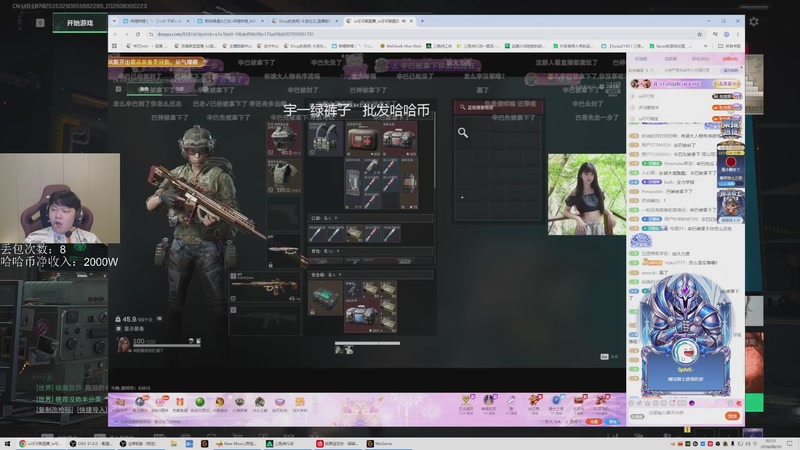Switch to the Drop browser tab
This screenshot has height=450, width=800.
(304, 21)
